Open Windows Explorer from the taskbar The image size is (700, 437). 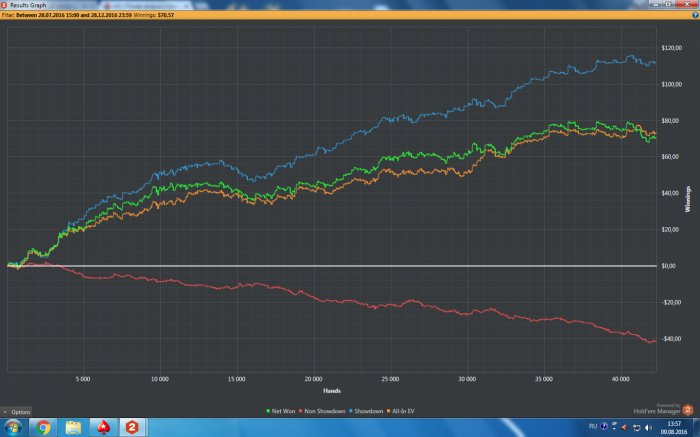73,428
